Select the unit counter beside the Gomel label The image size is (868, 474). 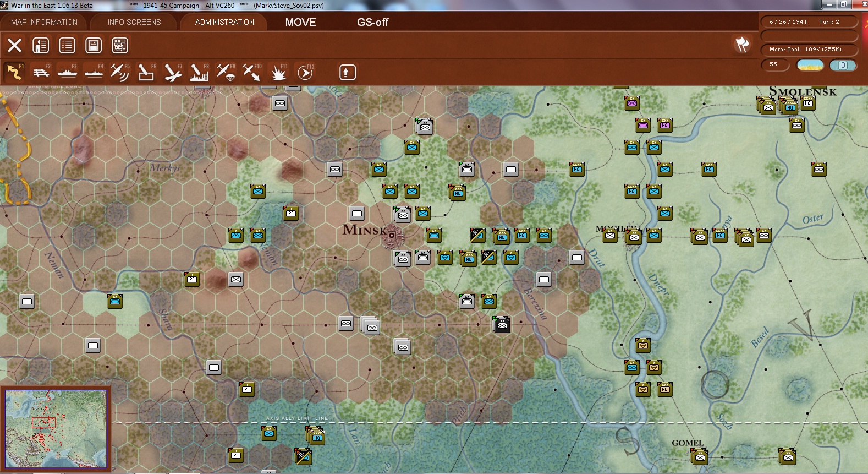[x=700, y=456]
